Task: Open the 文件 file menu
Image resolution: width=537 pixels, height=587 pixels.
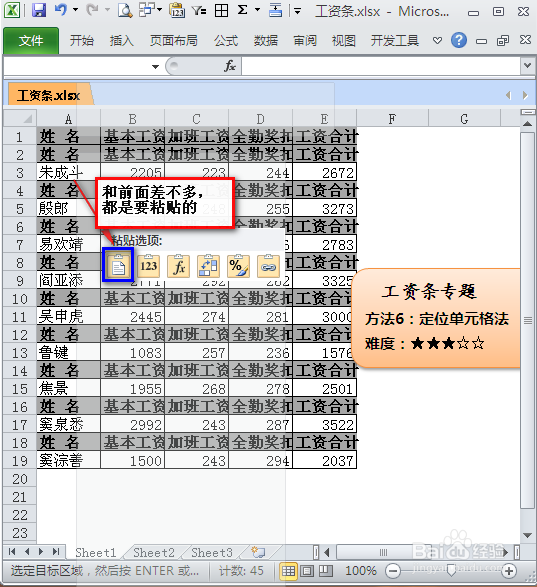Action: click(x=31, y=40)
